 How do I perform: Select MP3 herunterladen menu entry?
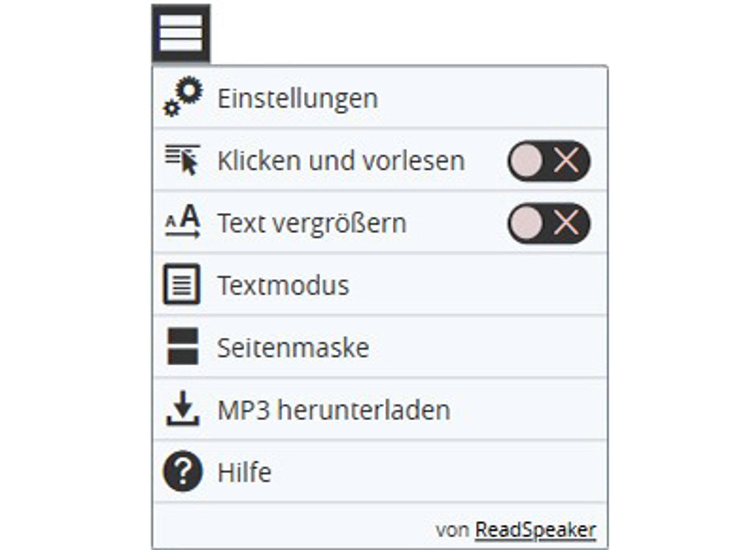[334, 410]
